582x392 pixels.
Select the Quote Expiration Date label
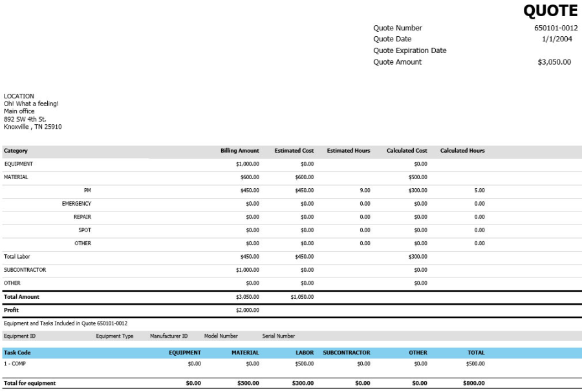(410, 50)
